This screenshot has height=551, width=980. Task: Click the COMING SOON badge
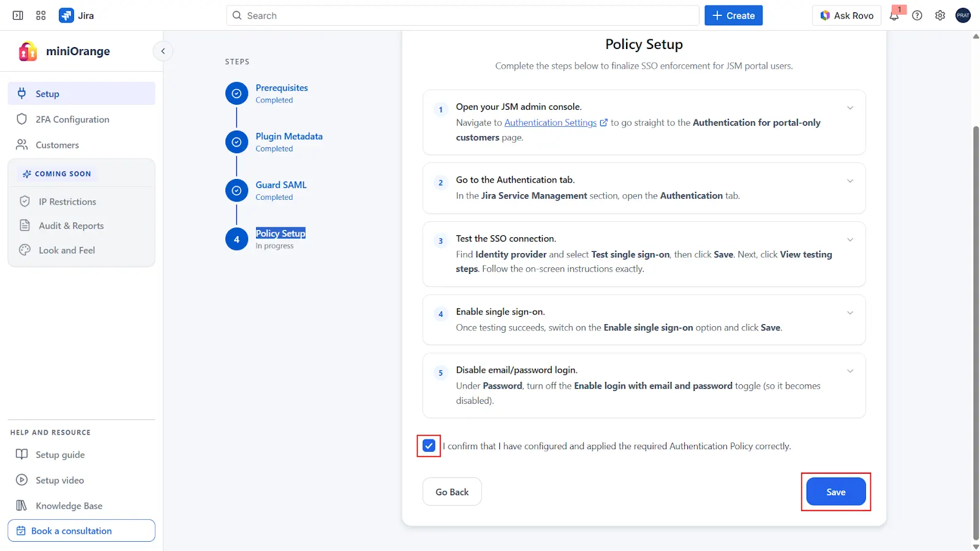(56, 173)
